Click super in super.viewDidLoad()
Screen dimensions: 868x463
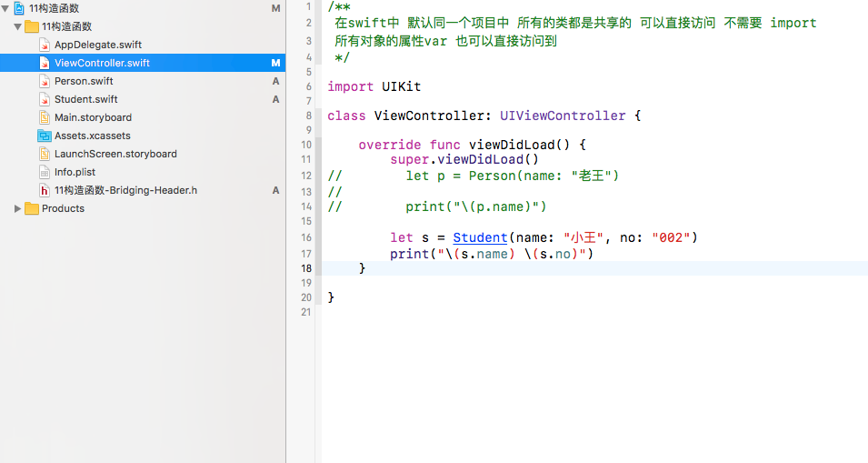point(409,159)
